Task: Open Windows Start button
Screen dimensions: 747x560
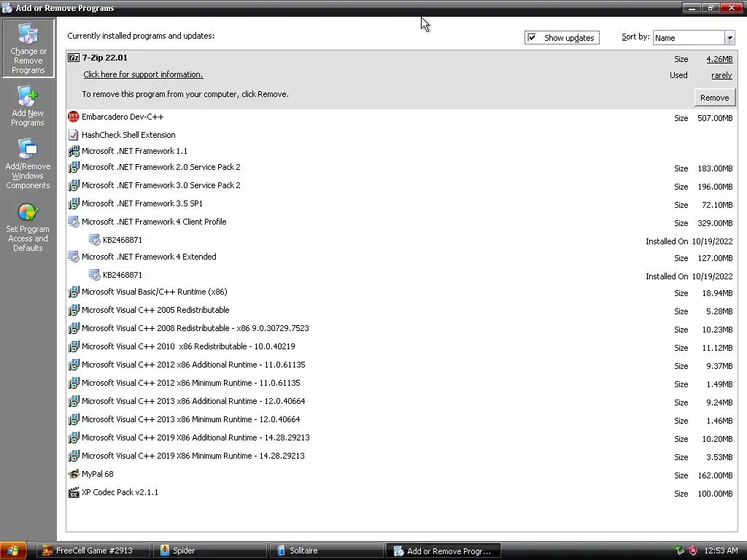Action: [x=13, y=551]
